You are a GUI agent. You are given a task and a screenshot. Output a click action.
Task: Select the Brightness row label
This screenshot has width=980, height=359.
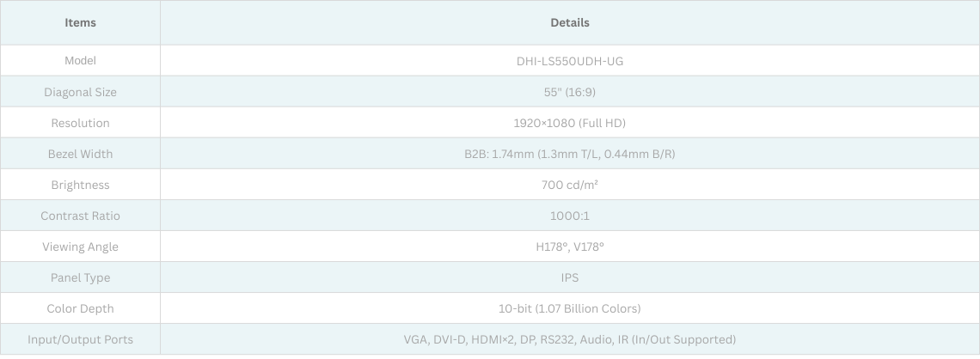[x=80, y=185]
